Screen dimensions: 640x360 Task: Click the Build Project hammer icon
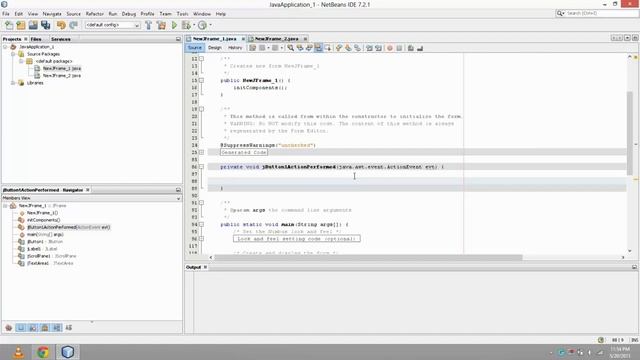click(x=149, y=25)
